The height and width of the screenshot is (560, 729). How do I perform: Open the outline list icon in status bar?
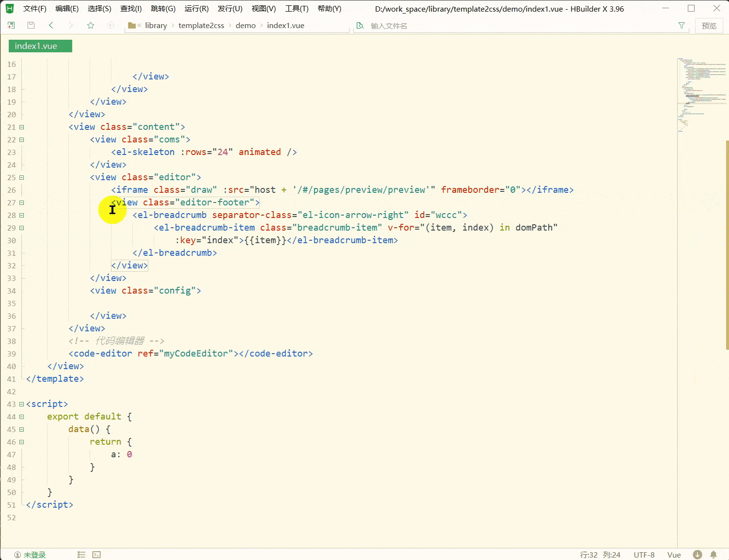coord(81,555)
